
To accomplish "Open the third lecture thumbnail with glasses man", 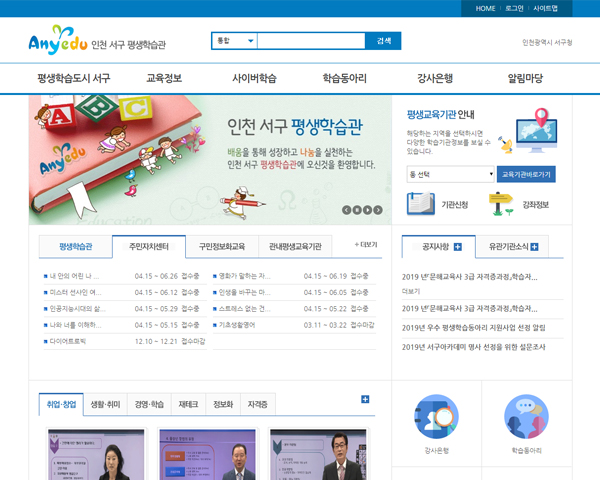I will (x=318, y=454).
